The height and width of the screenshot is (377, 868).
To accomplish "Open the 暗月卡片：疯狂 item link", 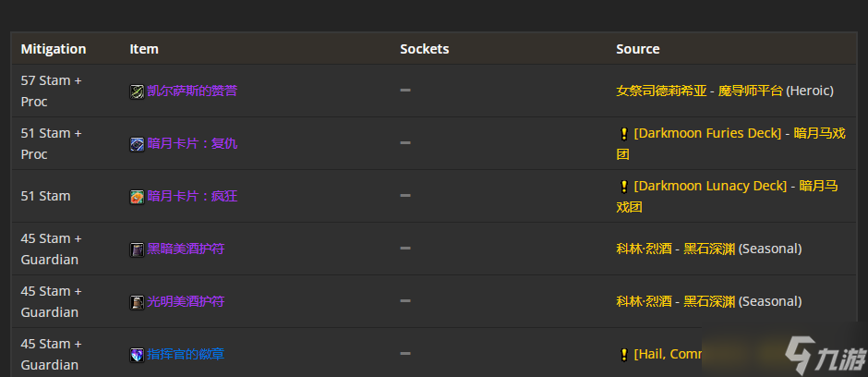I will pyautogui.click(x=192, y=196).
